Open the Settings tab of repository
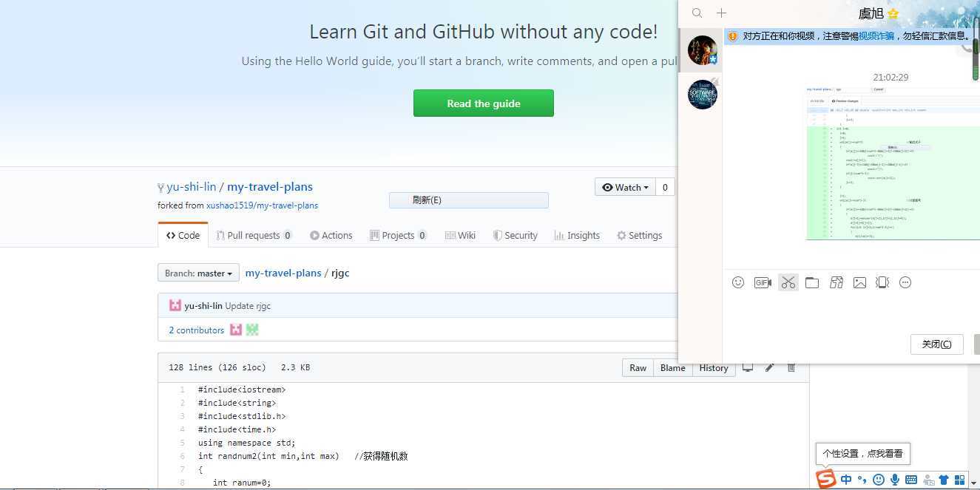Screen dimensions: 980x490 click(639, 235)
